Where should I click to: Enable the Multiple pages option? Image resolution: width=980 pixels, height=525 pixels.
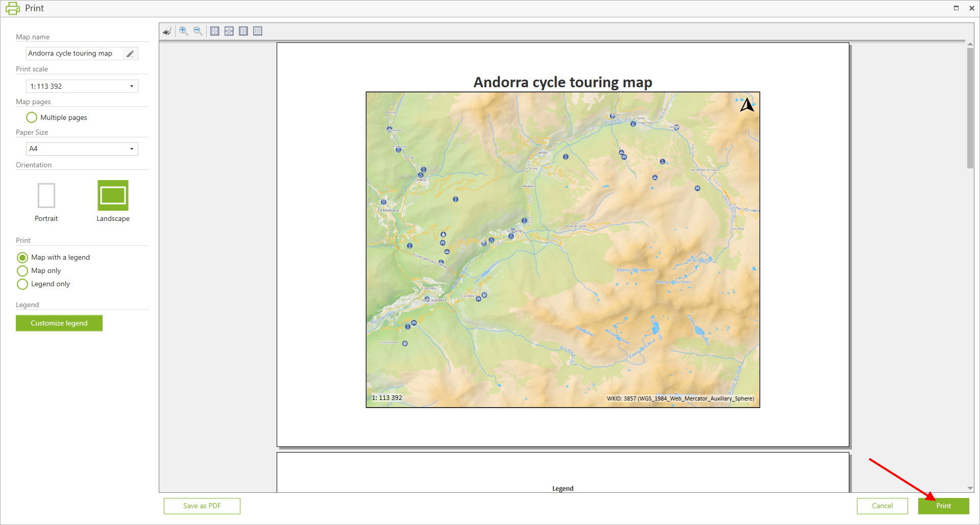(x=32, y=117)
